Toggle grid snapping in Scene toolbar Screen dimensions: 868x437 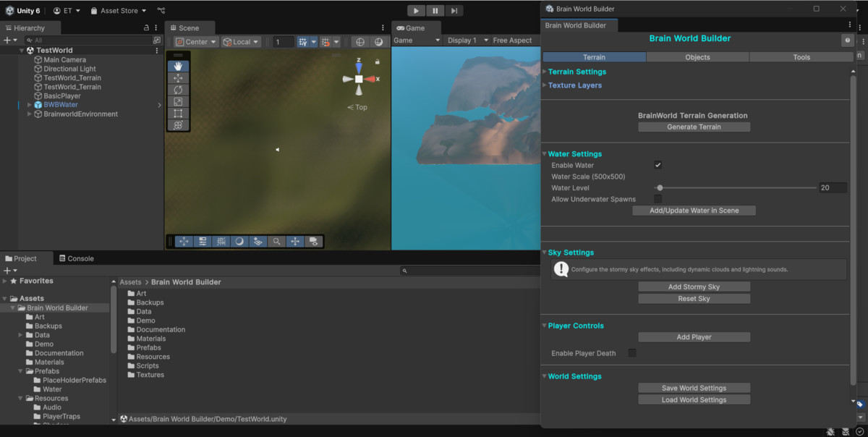pos(303,42)
